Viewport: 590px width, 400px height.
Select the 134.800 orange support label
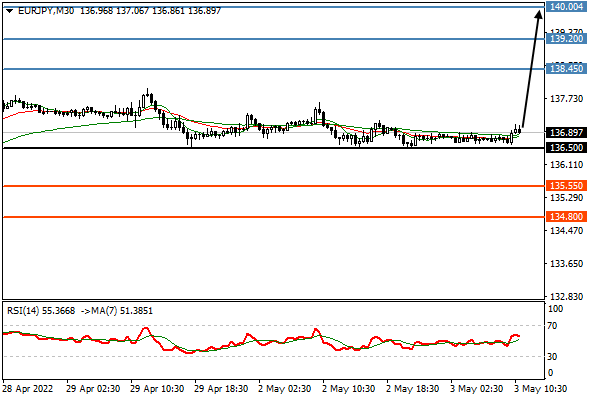click(566, 216)
